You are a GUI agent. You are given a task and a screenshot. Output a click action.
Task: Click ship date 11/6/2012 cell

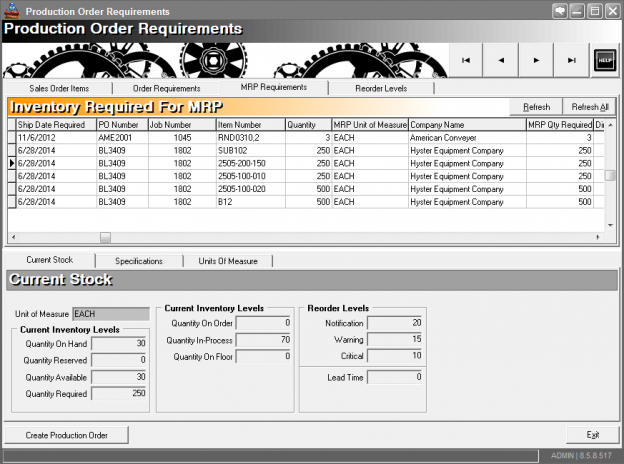pos(56,138)
